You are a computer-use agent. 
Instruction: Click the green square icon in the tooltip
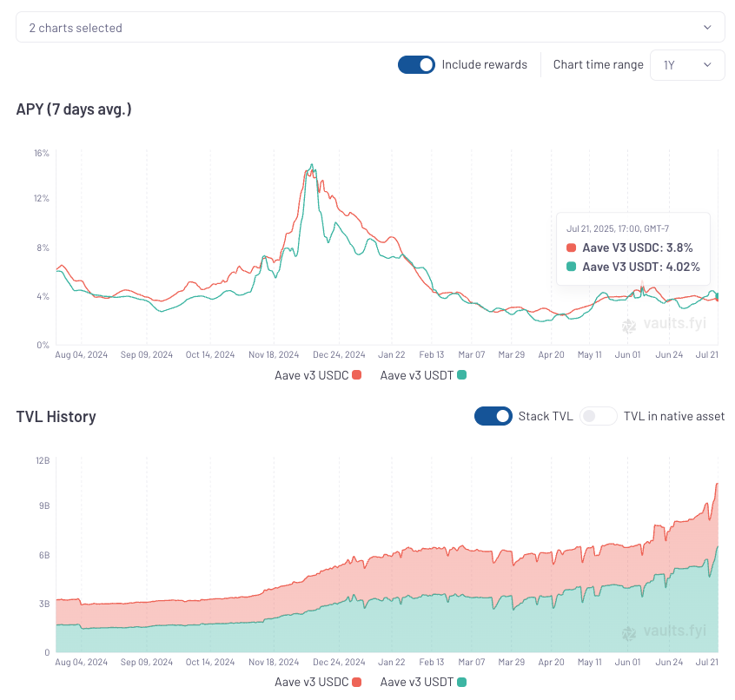(x=571, y=267)
